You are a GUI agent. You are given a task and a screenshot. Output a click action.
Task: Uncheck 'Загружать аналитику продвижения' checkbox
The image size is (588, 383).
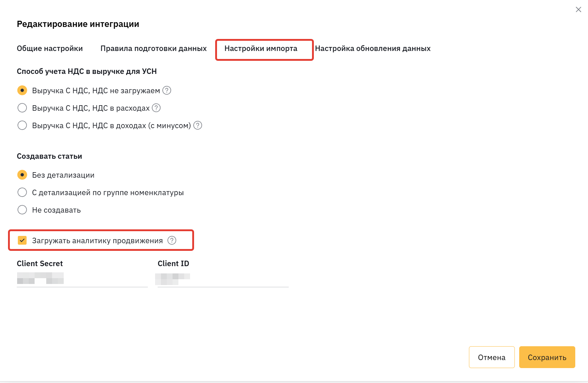(x=22, y=240)
